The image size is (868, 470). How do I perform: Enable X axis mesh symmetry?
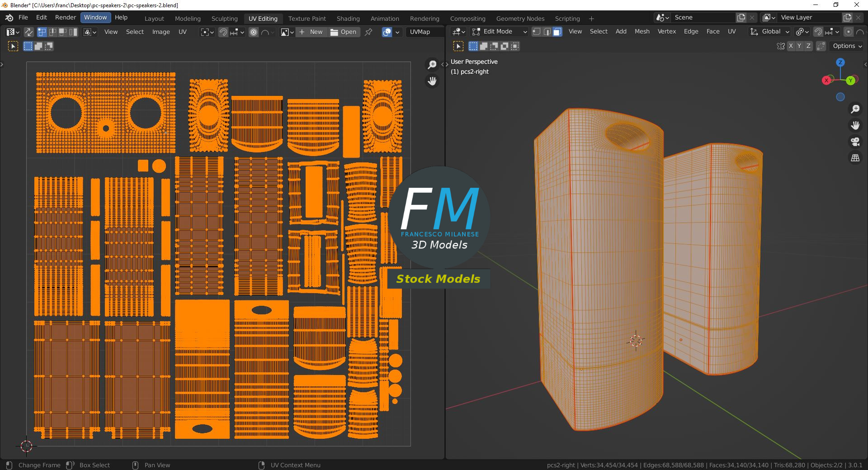[x=791, y=46]
